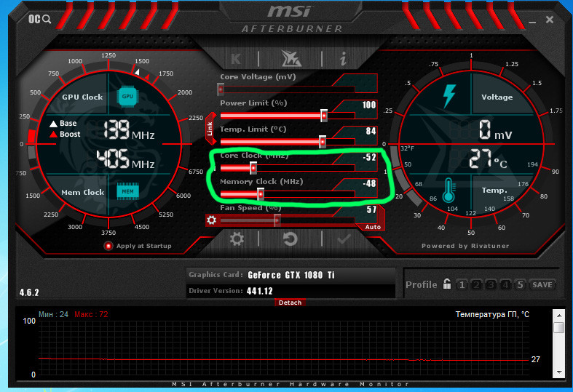Toggle Apply at Startup button

point(108,246)
